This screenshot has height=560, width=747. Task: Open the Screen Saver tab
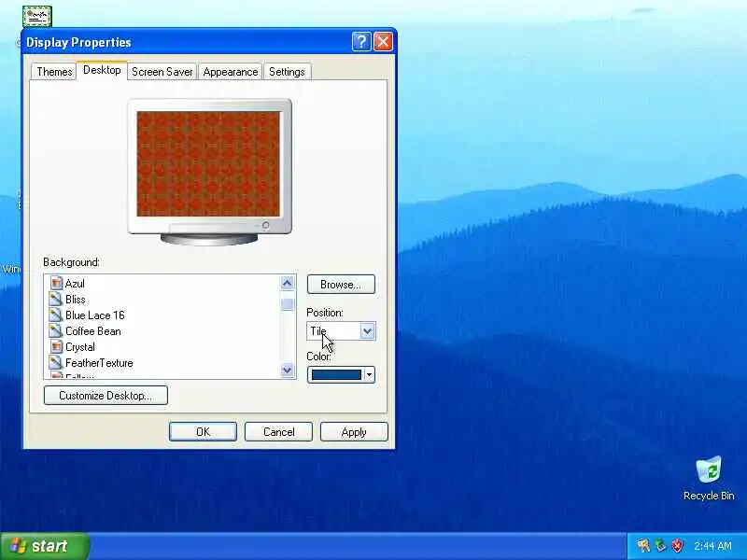(x=162, y=72)
